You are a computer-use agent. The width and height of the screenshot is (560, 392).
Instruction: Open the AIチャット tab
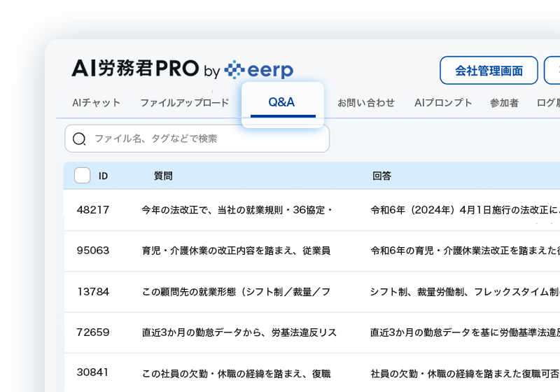[97, 103]
